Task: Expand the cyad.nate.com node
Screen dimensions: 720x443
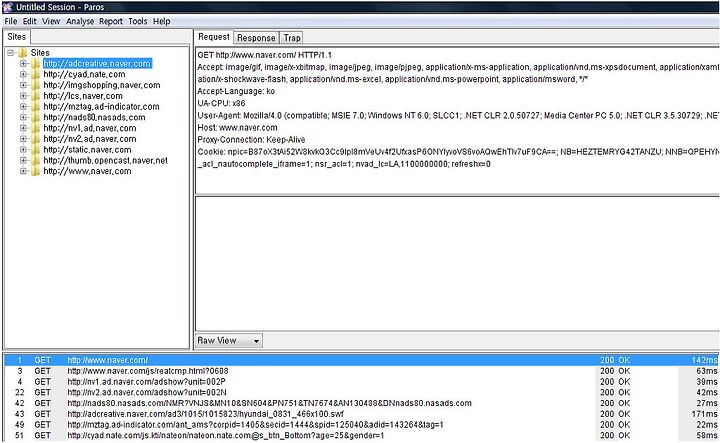Action: (23, 74)
